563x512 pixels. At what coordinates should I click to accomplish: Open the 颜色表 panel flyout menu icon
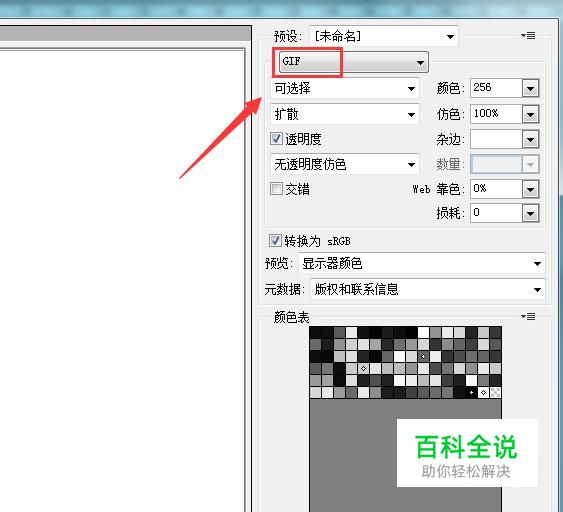(x=528, y=316)
